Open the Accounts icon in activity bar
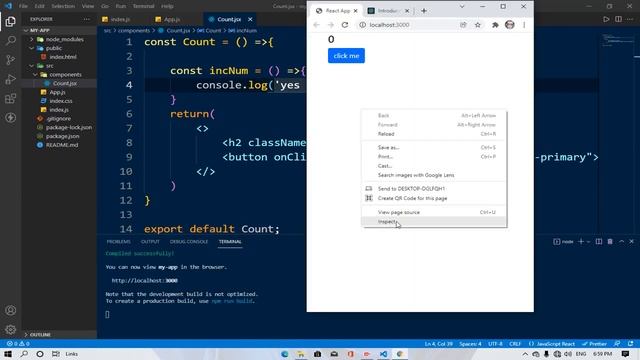Image resolution: width=640 pixels, height=360 pixels. [x=11, y=310]
